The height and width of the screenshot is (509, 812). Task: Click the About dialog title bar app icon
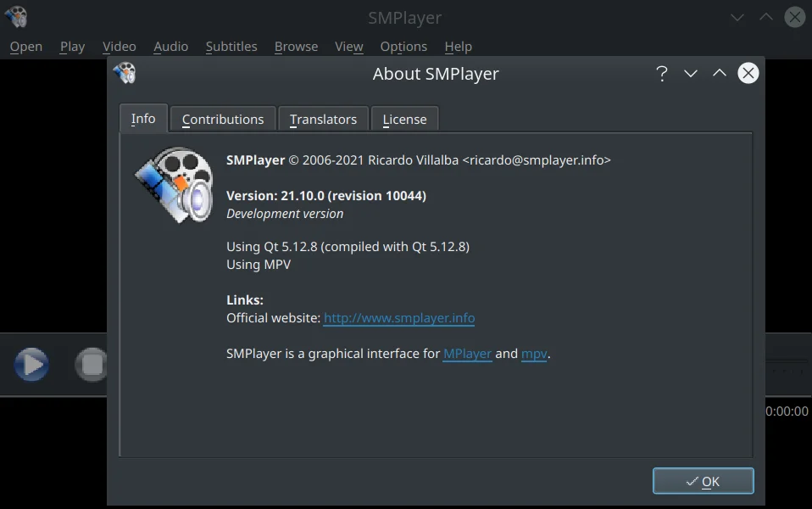pyautogui.click(x=125, y=73)
